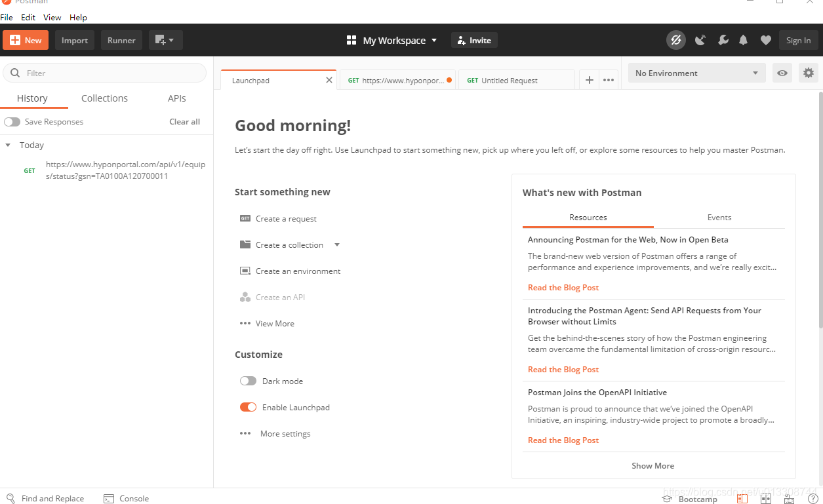Open the manage environments gear icon

tap(809, 73)
